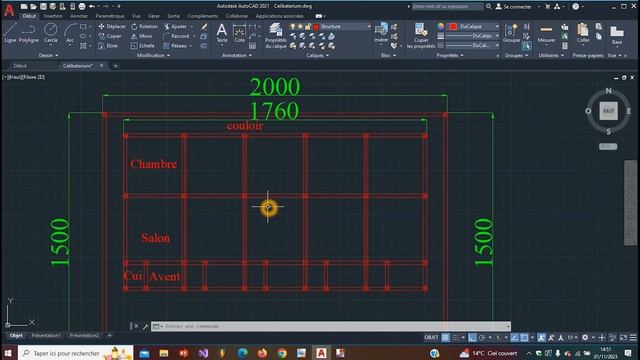Toggle clean screen mode in status bar
The image size is (640, 360).
(x=623, y=338)
